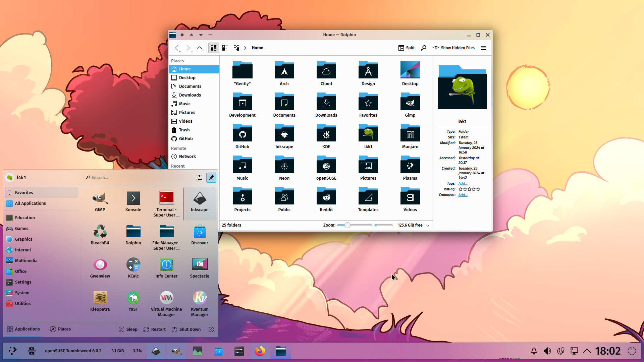Viewport: 644px width, 362px height.
Task: Open the volume control in the system tray
Action: (547, 351)
